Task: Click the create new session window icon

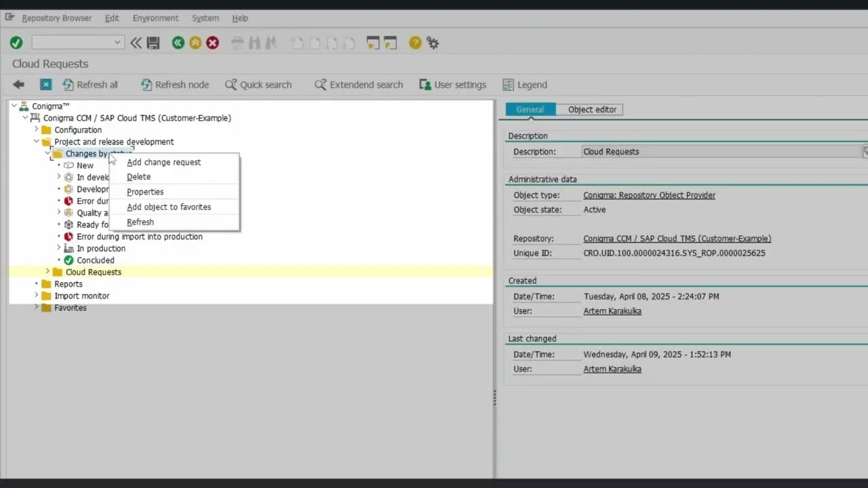Action: pos(373,43)
